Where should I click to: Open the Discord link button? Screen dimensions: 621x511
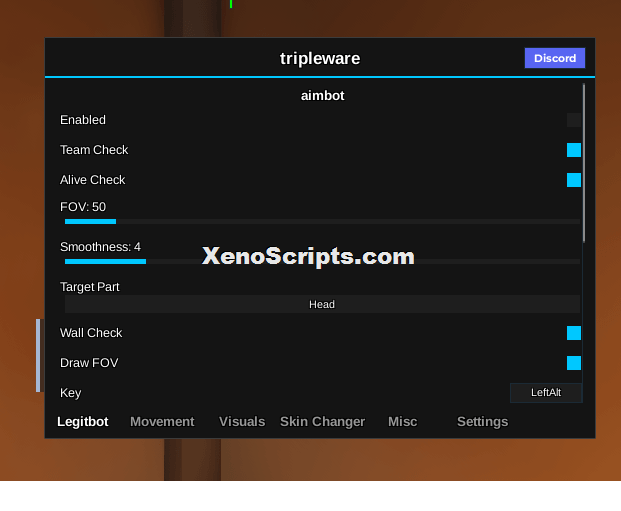(554, 58)
